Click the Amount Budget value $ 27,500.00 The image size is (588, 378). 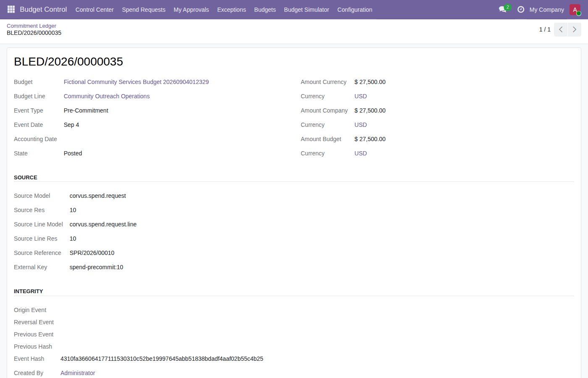point(370,139)
